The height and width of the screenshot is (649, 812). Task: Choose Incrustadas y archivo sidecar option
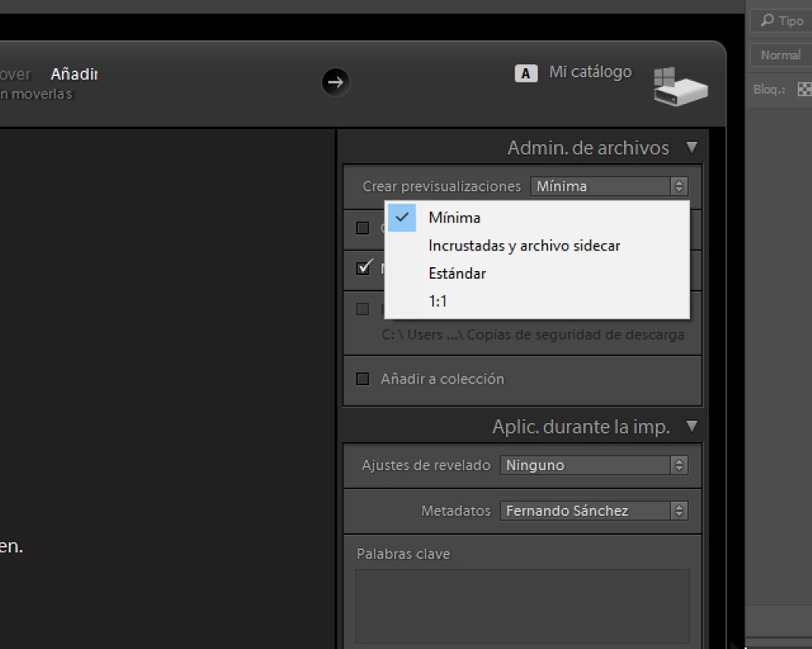click(537, 246)
